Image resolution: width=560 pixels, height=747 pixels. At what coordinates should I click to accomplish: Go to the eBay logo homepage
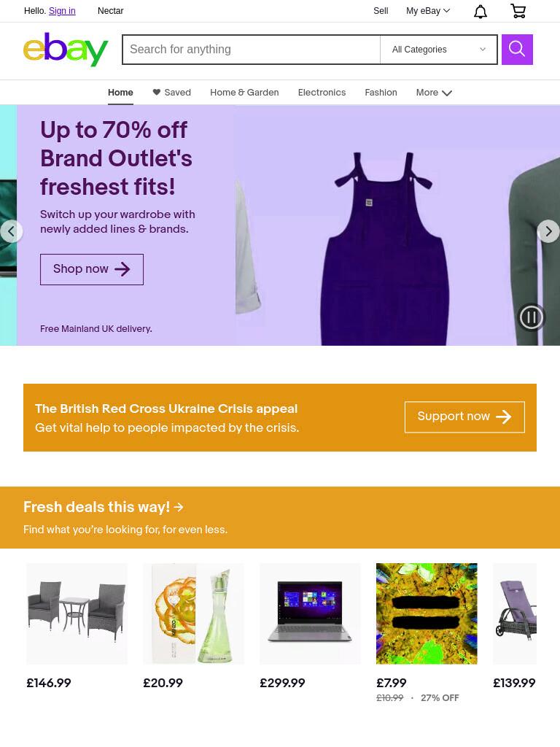pos(66,49)
